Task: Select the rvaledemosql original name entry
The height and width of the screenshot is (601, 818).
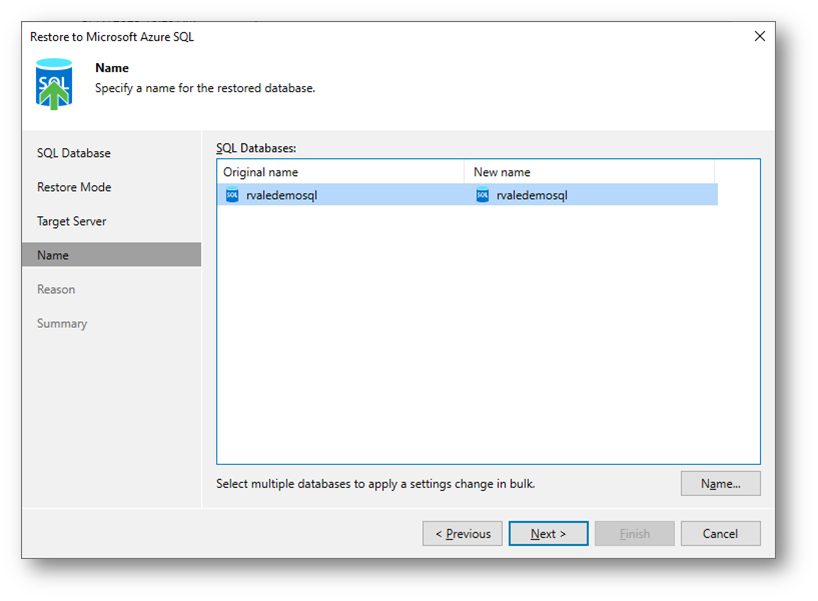Action: 281,195
